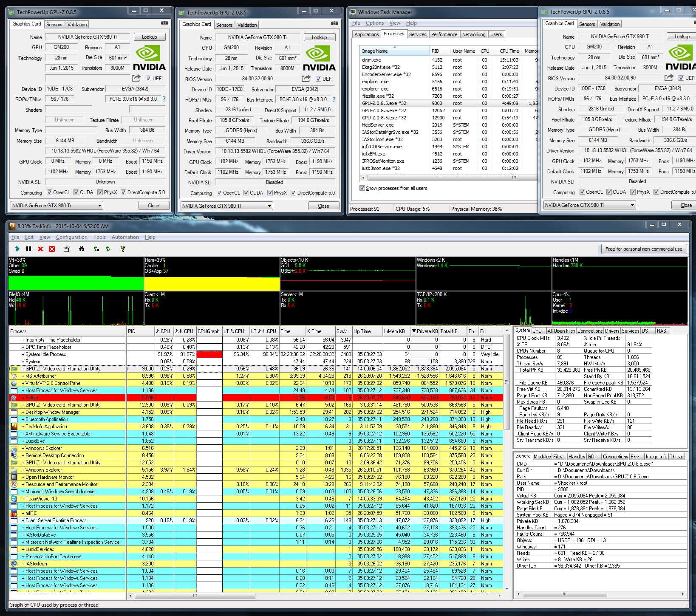The height and width of the screenshot is (616, 696).
Task: Open GPU selector dropdown in right GPU-Z window
Action: pos(590,205)
